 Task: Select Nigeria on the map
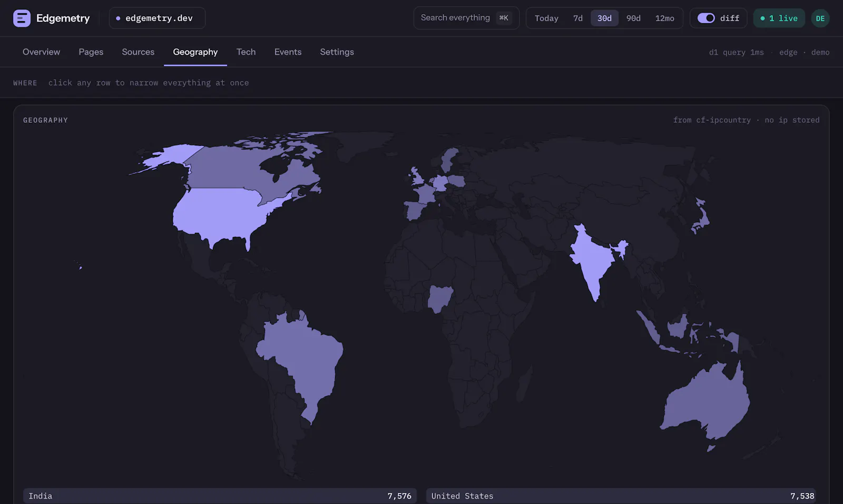[x=440, y=298]
